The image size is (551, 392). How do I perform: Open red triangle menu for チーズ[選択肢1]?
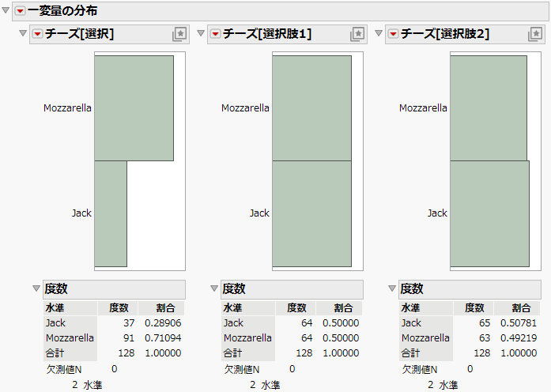click(x=215, y=34)
